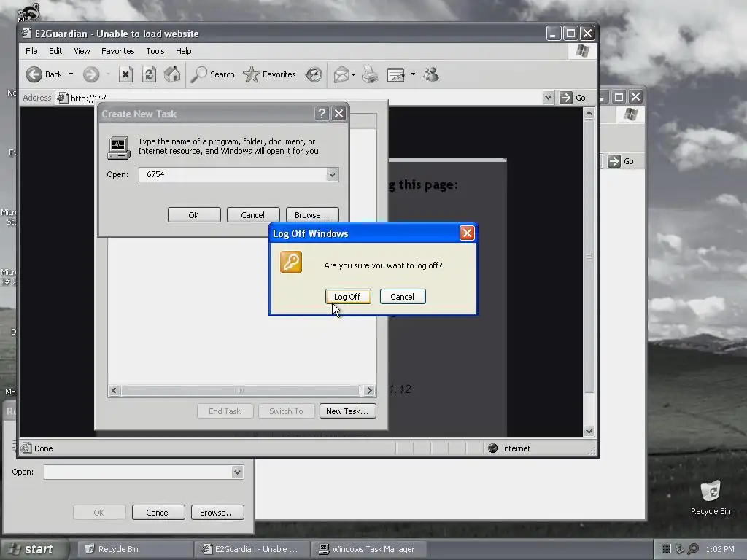
Task: Open the View menu
Action: pyautogui.click(x=82, y=51)
